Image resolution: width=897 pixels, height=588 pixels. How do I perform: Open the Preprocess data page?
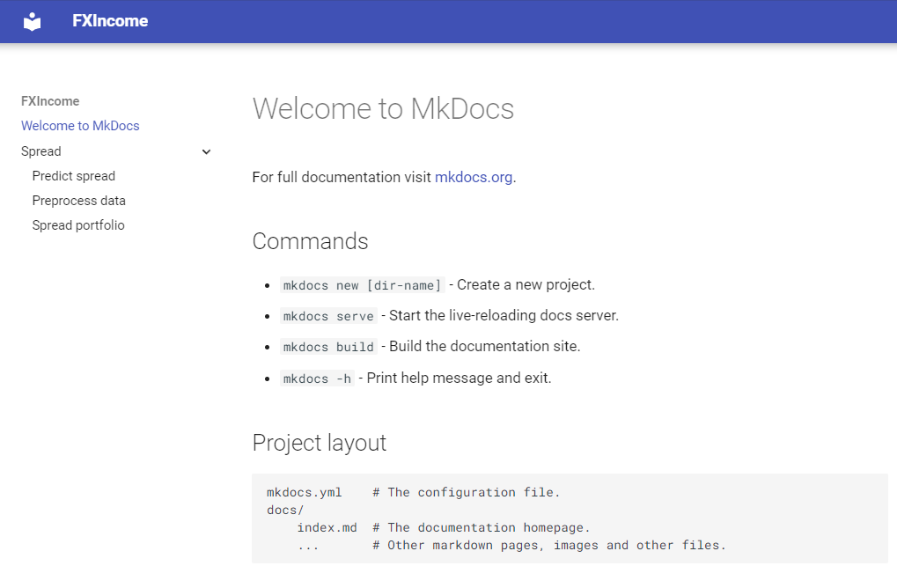click(78, 200)
